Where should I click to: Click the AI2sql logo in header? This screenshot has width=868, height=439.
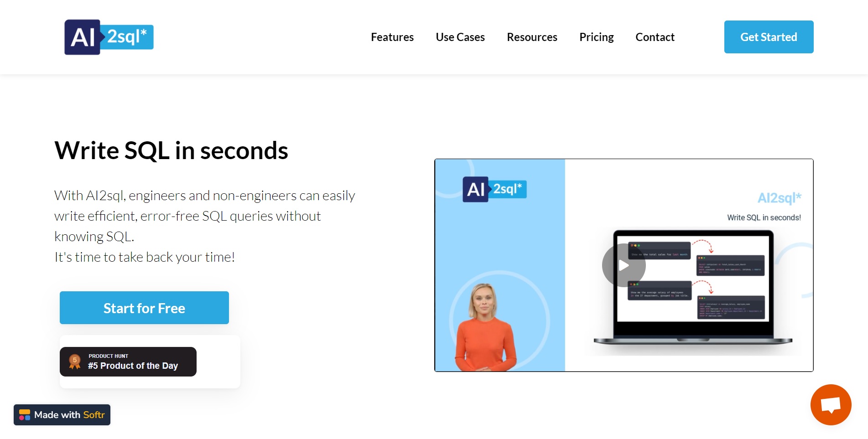coord(109,37)
